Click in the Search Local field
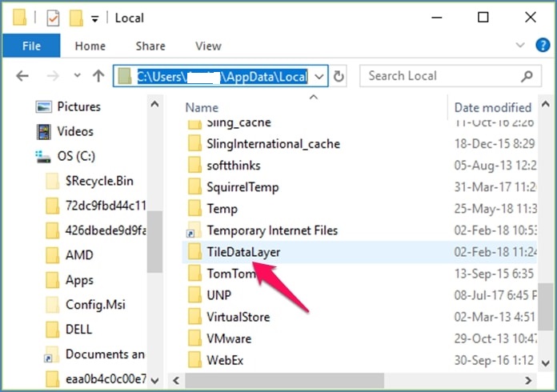Viewport: 557px width, 392px height. click(x=440, y=76)
